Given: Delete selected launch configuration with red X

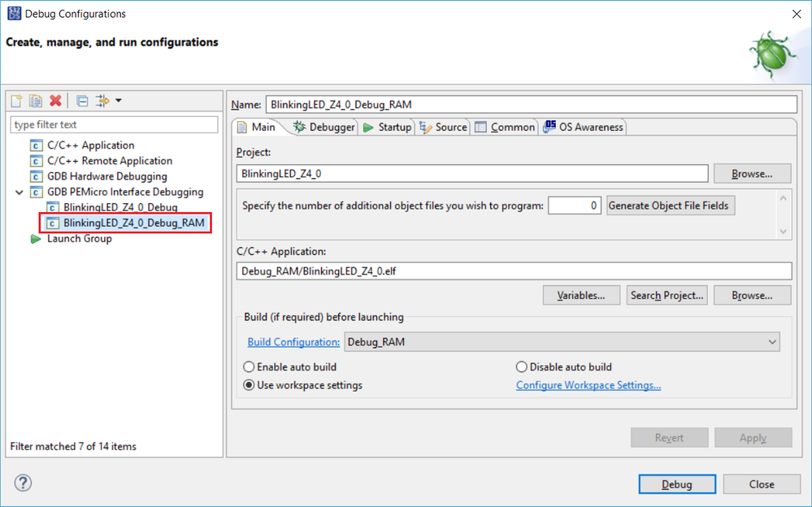Looking at the screenshot, I should (x=55, y=101).
